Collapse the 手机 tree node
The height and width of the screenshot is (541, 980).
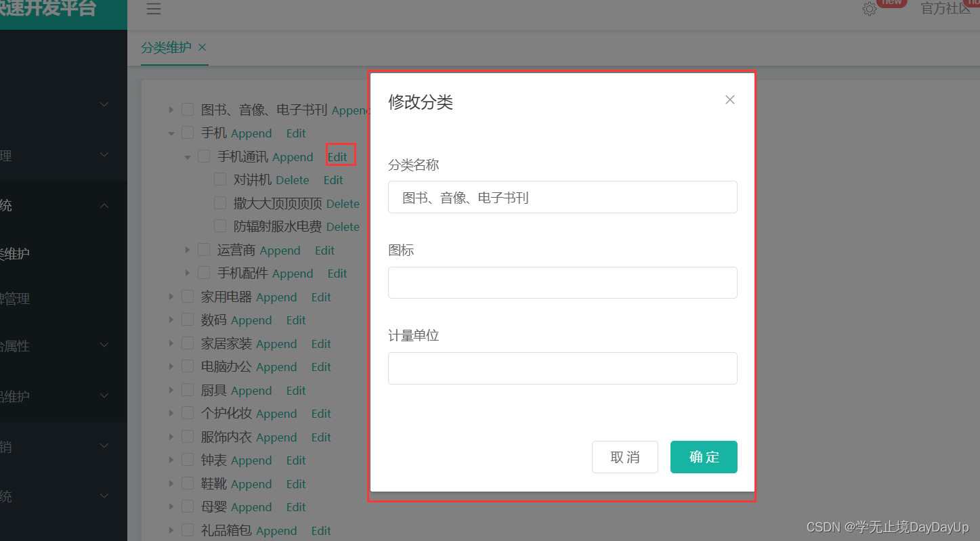coord(171,133)
